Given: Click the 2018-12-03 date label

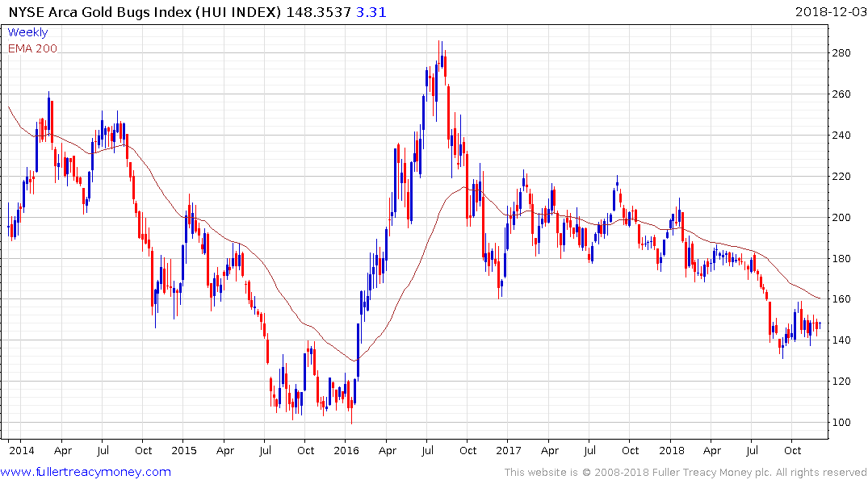Looking at the screenshot, I should click(831, 12).
